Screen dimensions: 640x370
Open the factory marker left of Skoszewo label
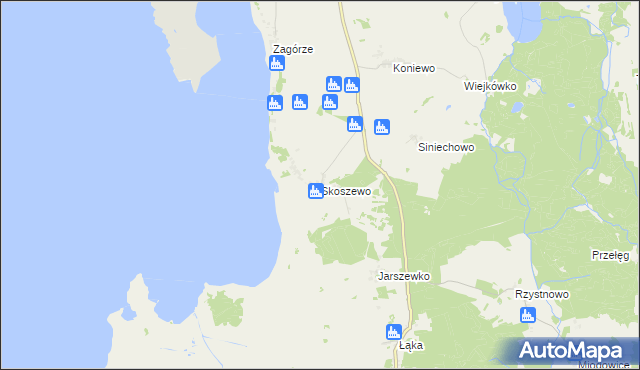tap(316, 191)
